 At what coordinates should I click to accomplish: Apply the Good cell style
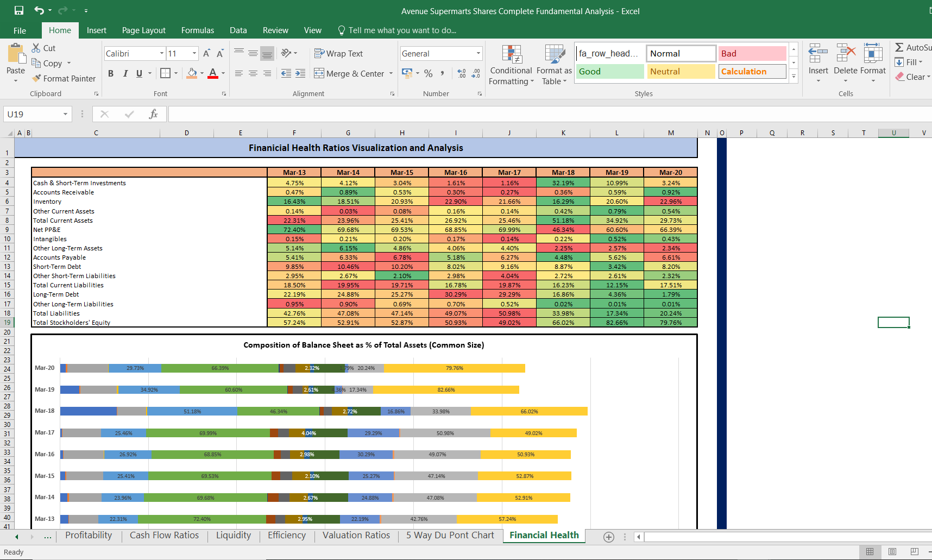[610, 71]
